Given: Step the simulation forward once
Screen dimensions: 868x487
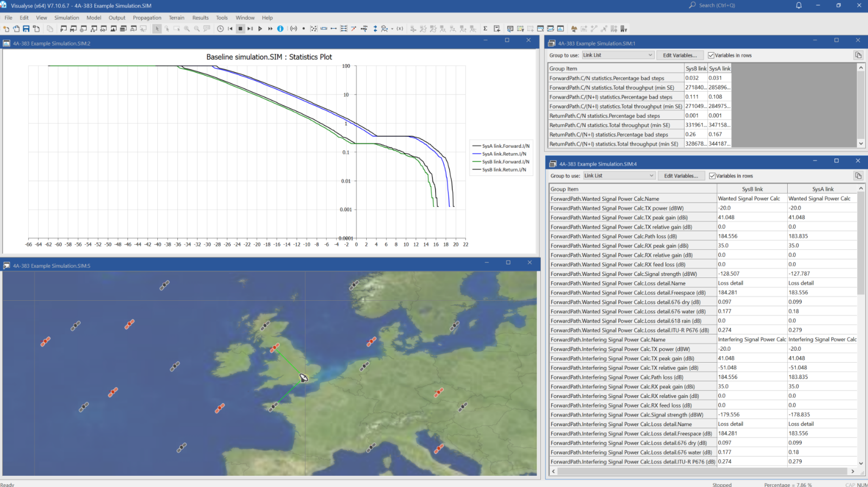Looking at the screenshot, I should click(x=250, y=29).
